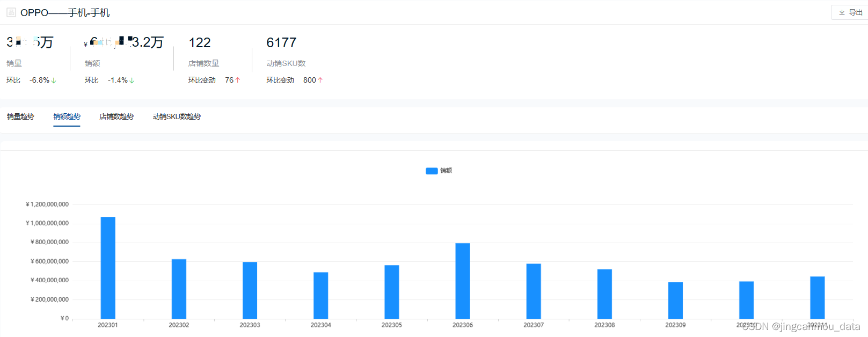Click the 动销SKU数 value 6177
This screenshot has height=337, width=868.
[281, 42]
